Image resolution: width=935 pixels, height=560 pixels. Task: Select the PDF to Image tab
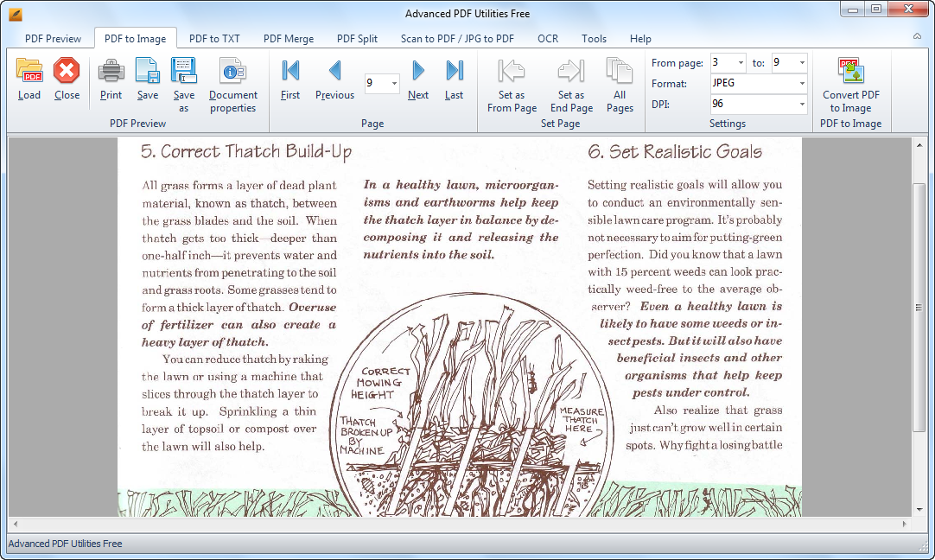[x=136, y=39]
